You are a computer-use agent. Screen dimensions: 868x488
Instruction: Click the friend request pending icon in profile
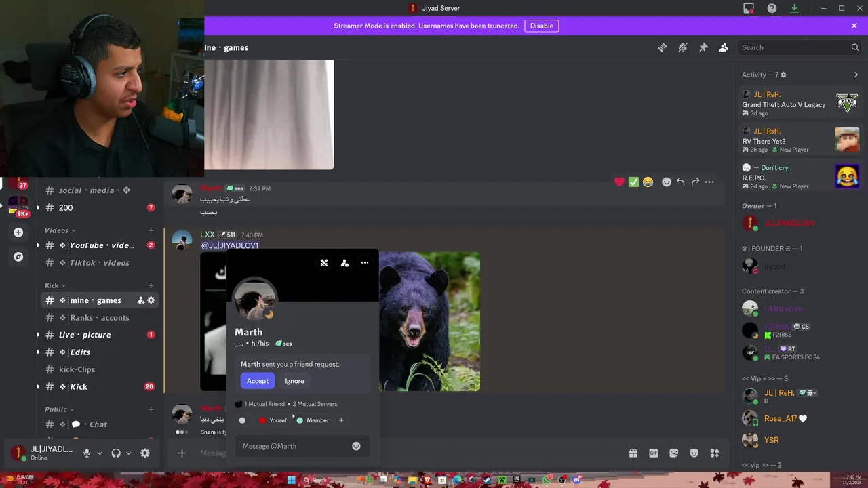(x=344, y=263)
